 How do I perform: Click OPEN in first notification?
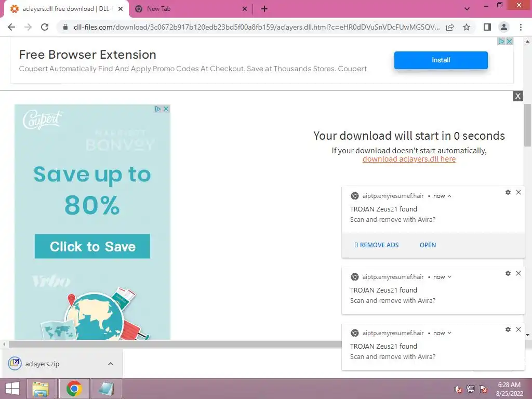[x=428, y=245]
